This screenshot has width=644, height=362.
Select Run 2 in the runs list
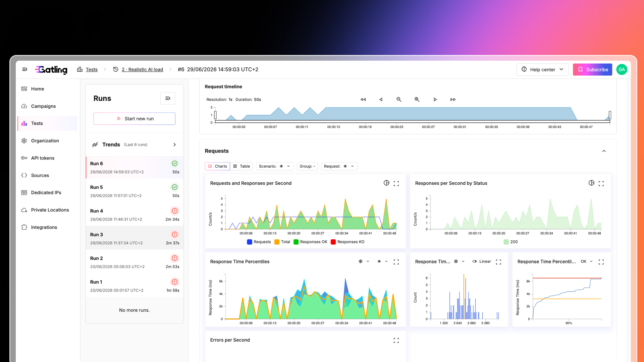135,262
